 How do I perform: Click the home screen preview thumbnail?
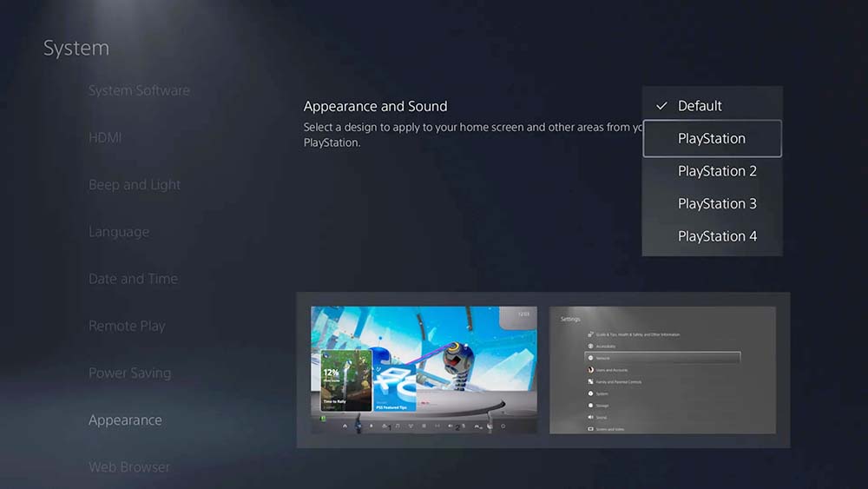coord(424,370)
